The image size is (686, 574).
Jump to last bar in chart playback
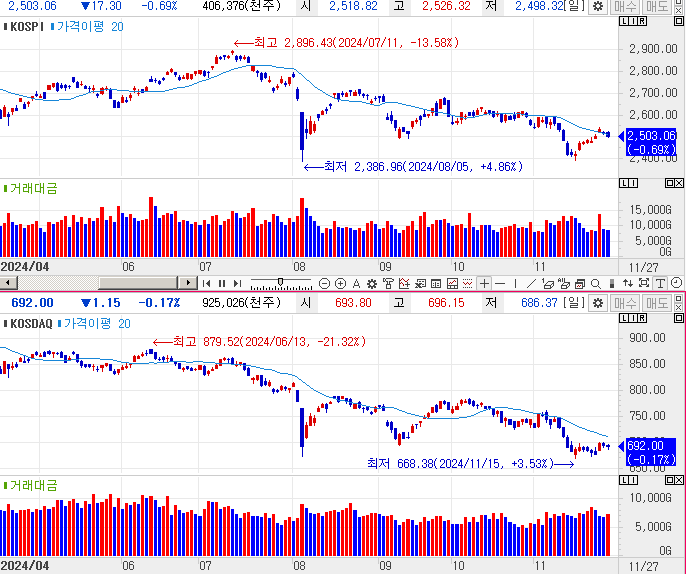click(x=238, y=284)
